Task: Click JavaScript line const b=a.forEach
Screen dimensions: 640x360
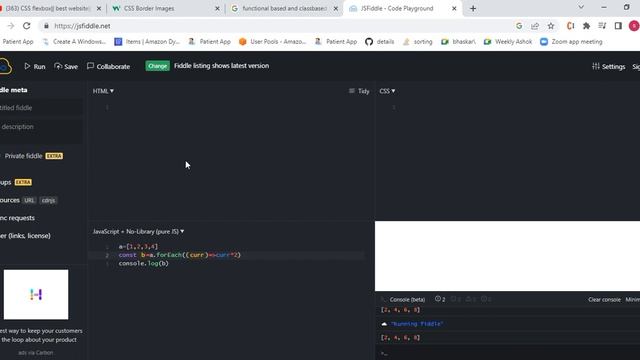Action: pyautogui.click(x=180, y=255)
